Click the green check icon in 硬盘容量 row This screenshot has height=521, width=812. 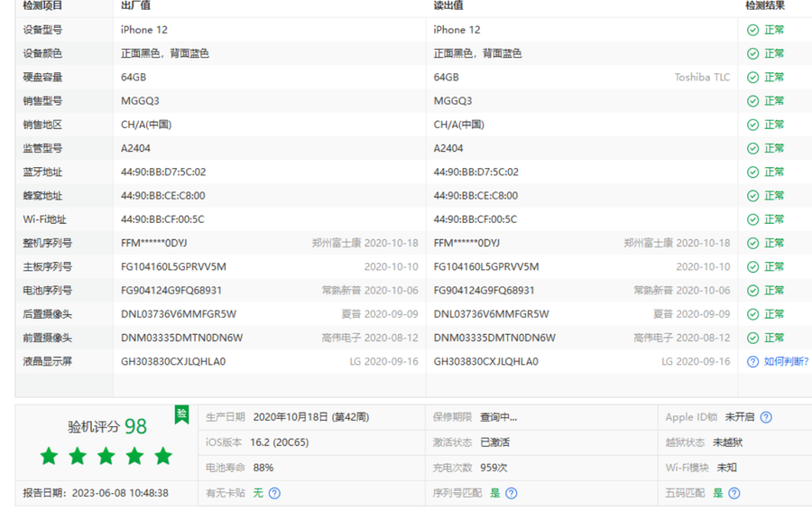pyautogui.click(x=753, y=78)
